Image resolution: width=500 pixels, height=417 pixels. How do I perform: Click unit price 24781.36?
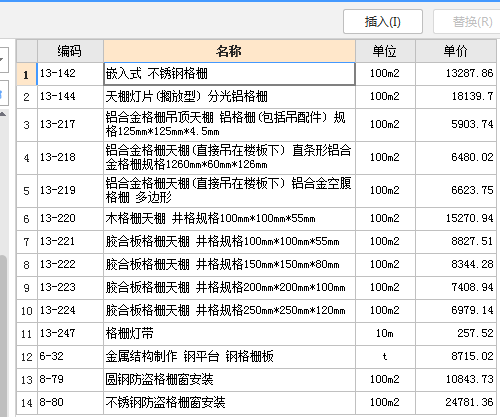click(456, 403)
